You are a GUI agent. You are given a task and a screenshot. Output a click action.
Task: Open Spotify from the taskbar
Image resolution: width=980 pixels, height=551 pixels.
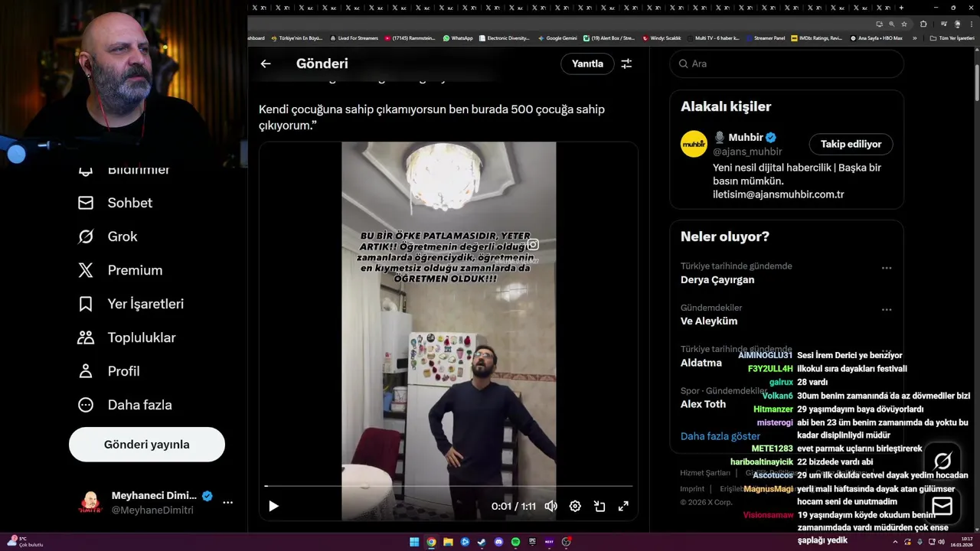tap(515, 542)
